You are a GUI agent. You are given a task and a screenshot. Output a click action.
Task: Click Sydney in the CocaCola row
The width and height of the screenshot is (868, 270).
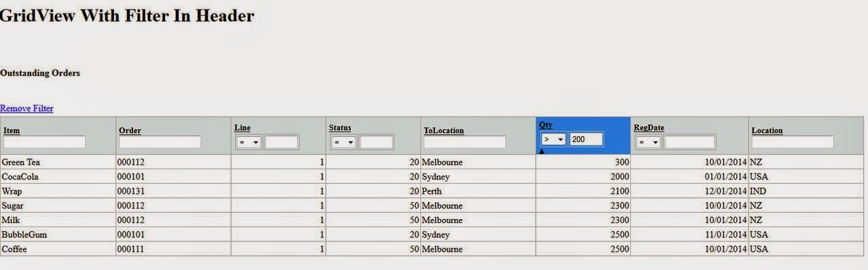coord(436,177)
